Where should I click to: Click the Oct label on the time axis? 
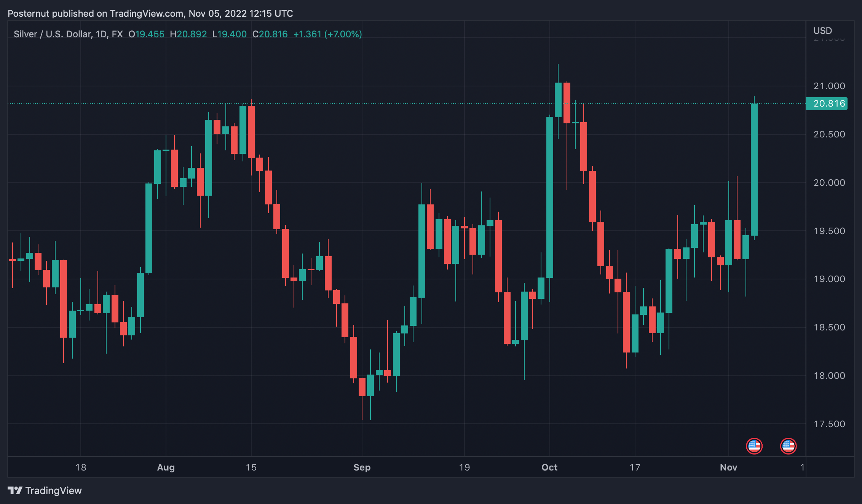[x=549, y=467]
